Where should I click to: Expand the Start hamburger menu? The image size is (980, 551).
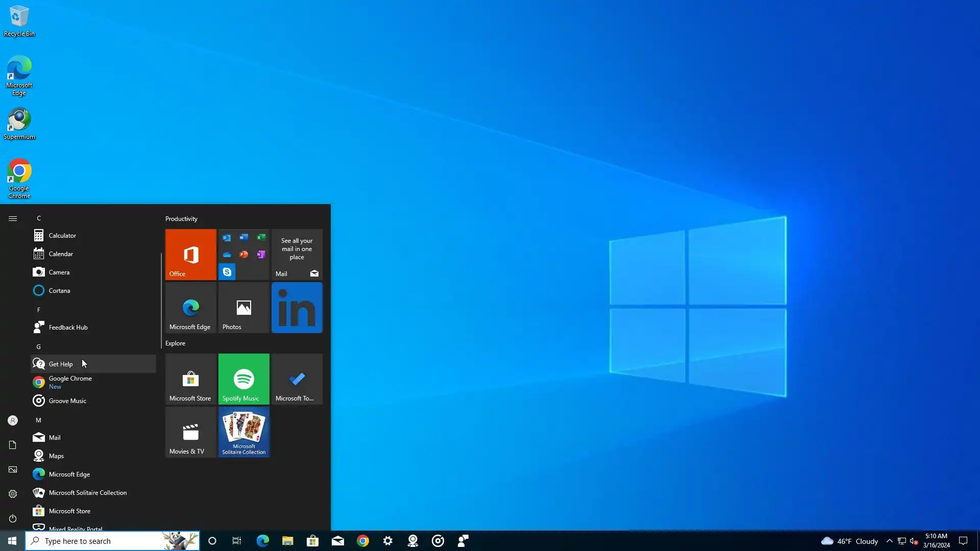coord(13,218)
